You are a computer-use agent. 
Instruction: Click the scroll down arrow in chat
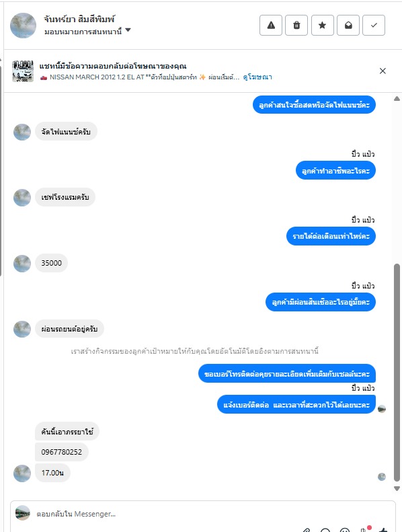(x=397, y=488)
